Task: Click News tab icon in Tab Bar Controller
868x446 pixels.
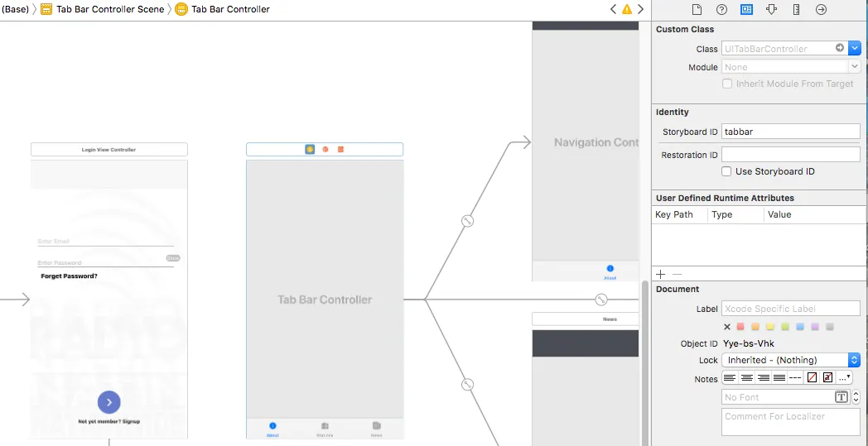Action: [x=376, y=429]
